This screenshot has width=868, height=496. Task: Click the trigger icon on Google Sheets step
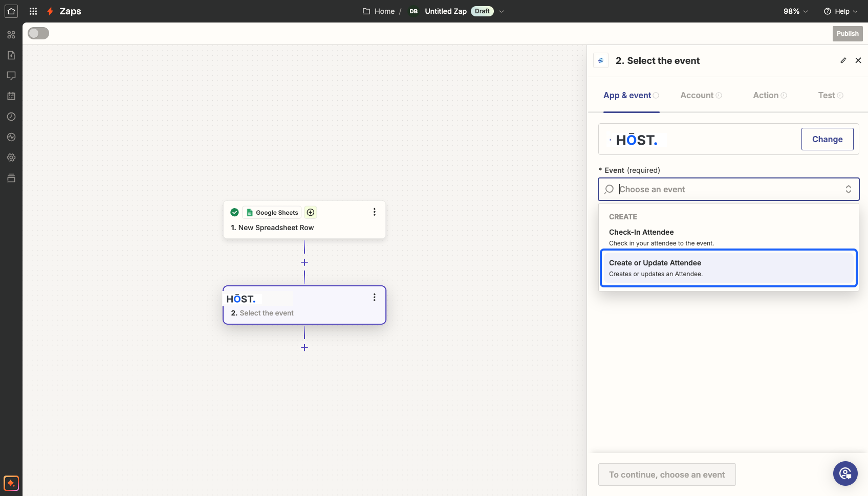click(311, 212)
